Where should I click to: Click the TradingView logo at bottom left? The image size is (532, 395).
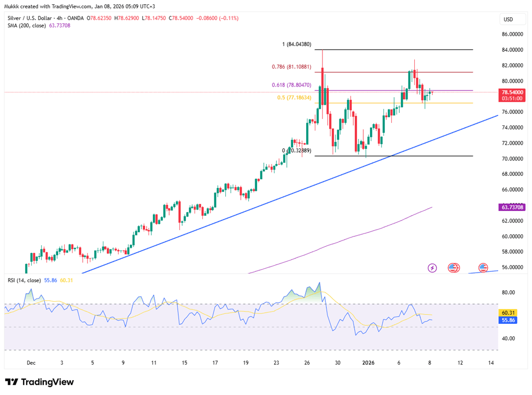39,382
